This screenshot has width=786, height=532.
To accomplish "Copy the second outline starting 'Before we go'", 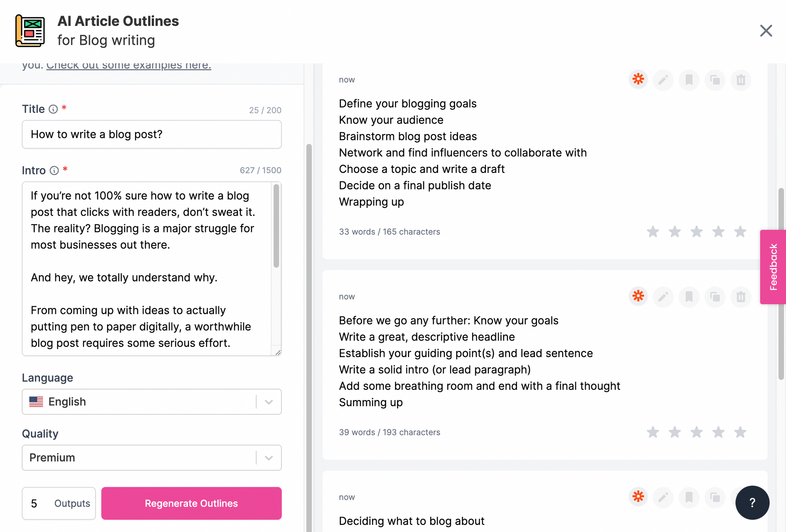I will 715,297.
